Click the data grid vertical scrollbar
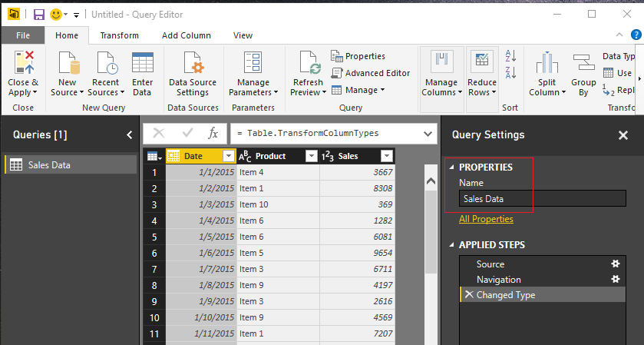644x345 pixels. coord(431,232)
